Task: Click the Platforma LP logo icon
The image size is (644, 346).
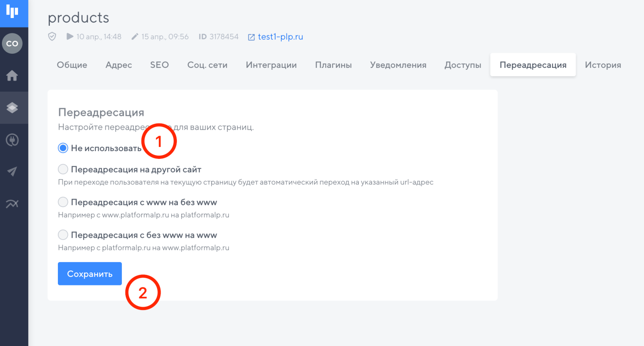Action: click(12, 12)
